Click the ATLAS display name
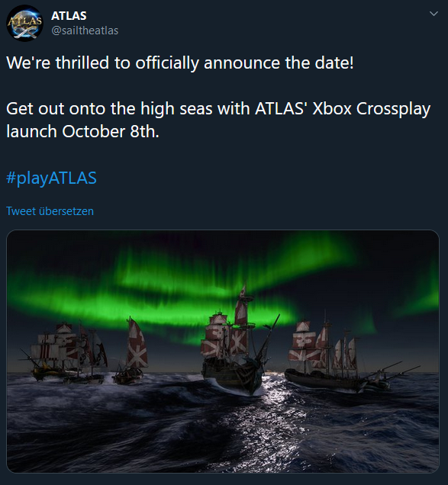The height and width of the screenshot is (485, 448). click(x=69, y=16)
